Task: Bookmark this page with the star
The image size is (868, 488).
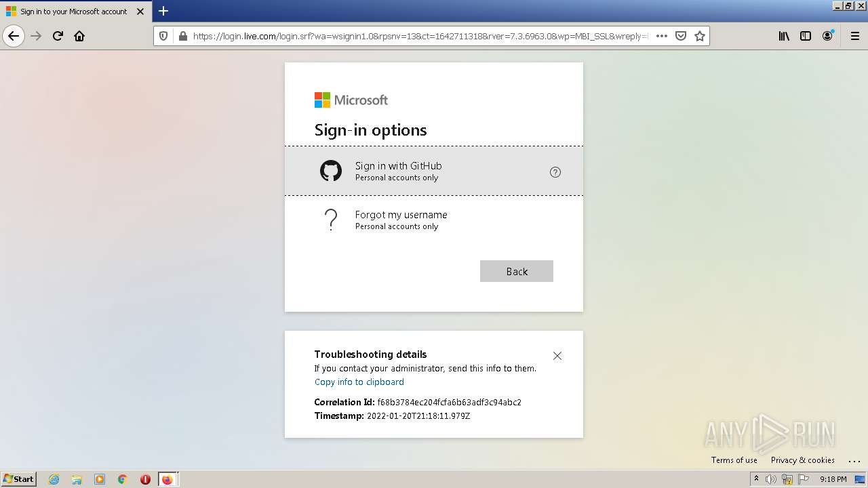Action: pyautogui.click(x=700, y=36)
